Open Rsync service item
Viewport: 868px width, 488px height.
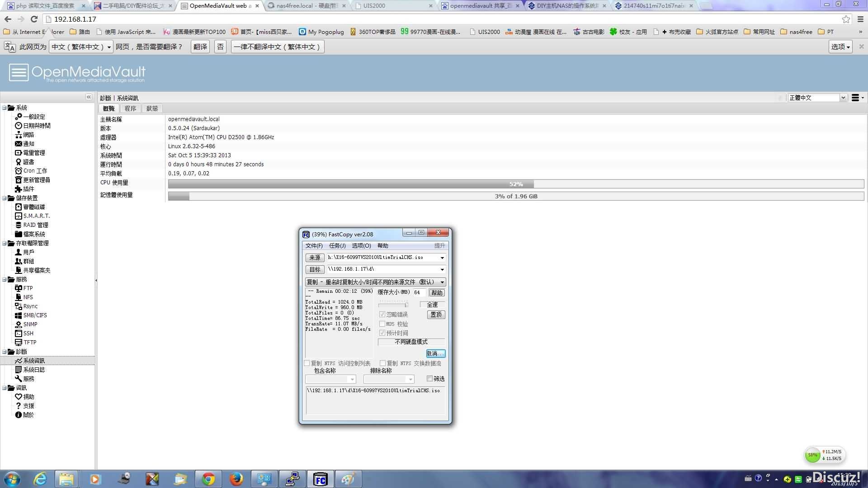[x=26, y=306]
